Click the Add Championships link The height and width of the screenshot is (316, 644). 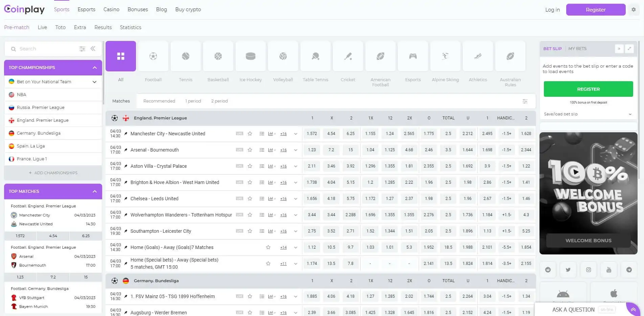tap(53, 173)
